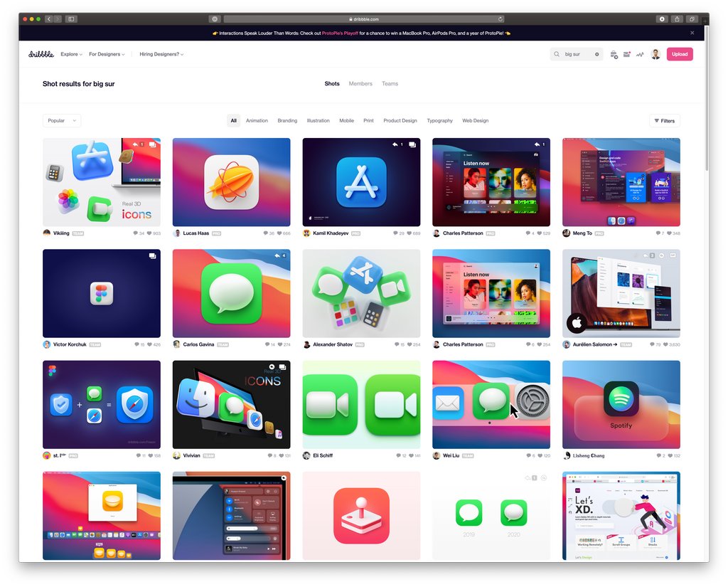Click the pink Upload button
728x587 pixels.
tap(680, 54)
